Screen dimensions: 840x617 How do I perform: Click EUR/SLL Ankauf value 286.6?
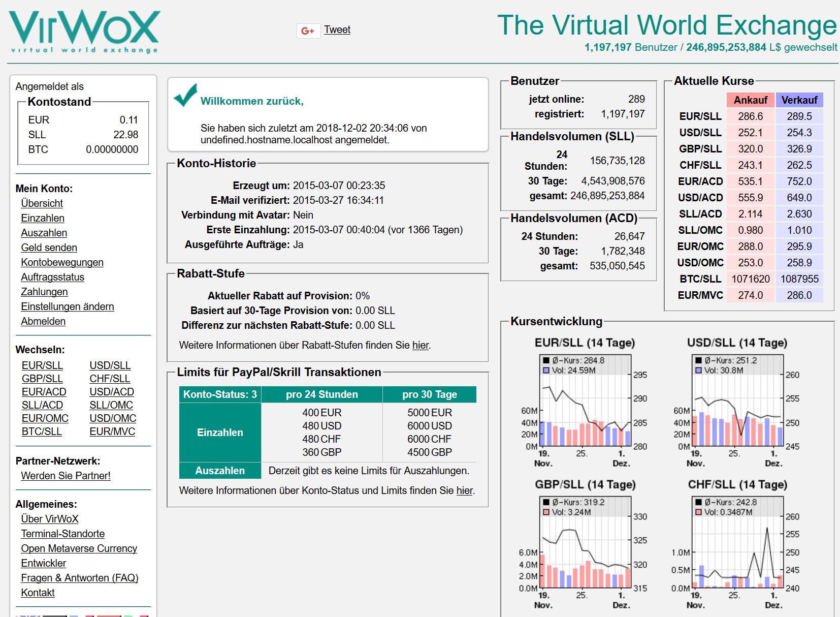[750, 116]
